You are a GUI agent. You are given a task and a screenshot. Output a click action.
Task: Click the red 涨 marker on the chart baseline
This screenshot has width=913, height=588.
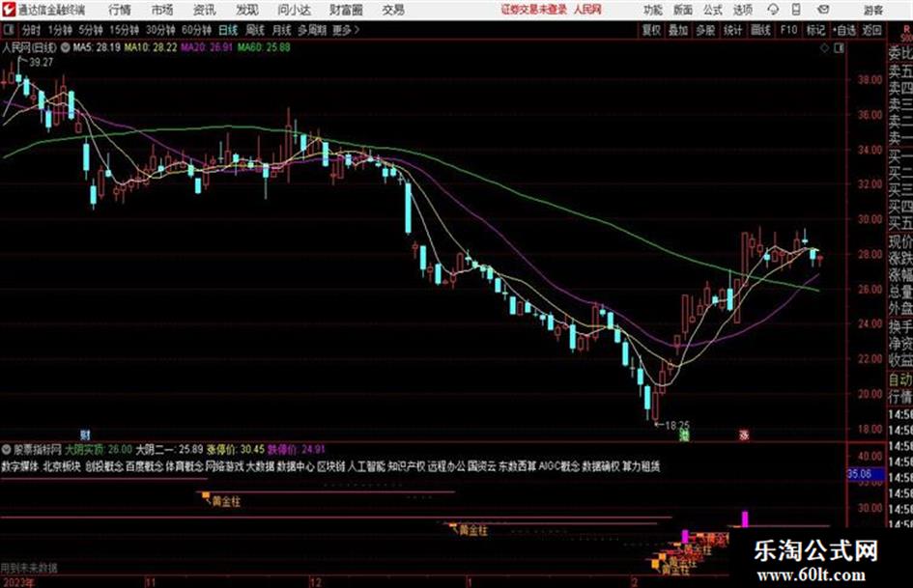pyautogui.click(x=744, y=434)
